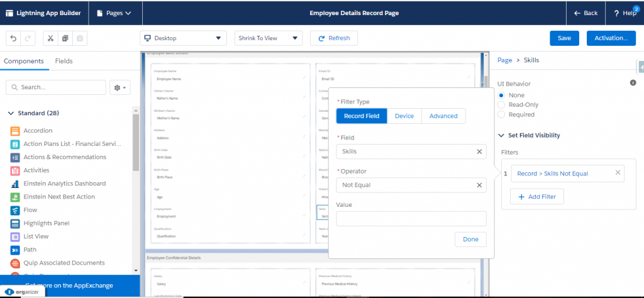Switch to the Fields tab
Viewport: 644px width, 298px height.
[64, 61]
